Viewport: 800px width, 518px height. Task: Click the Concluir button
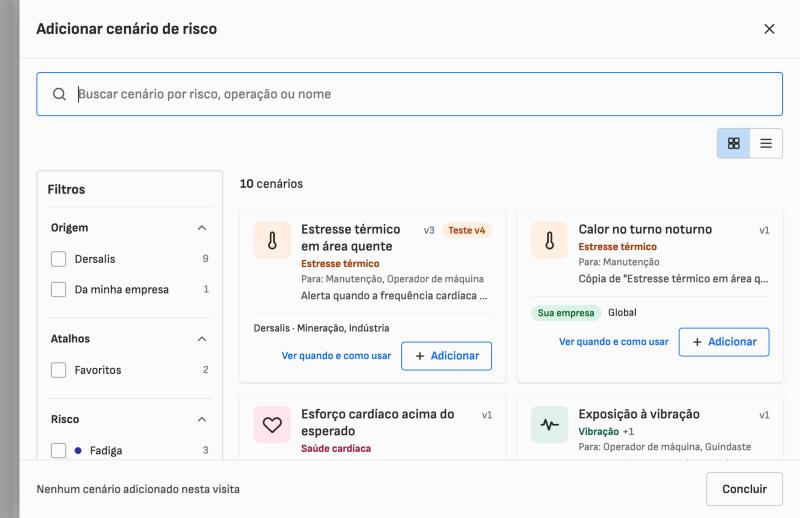[x=744, y=489]
